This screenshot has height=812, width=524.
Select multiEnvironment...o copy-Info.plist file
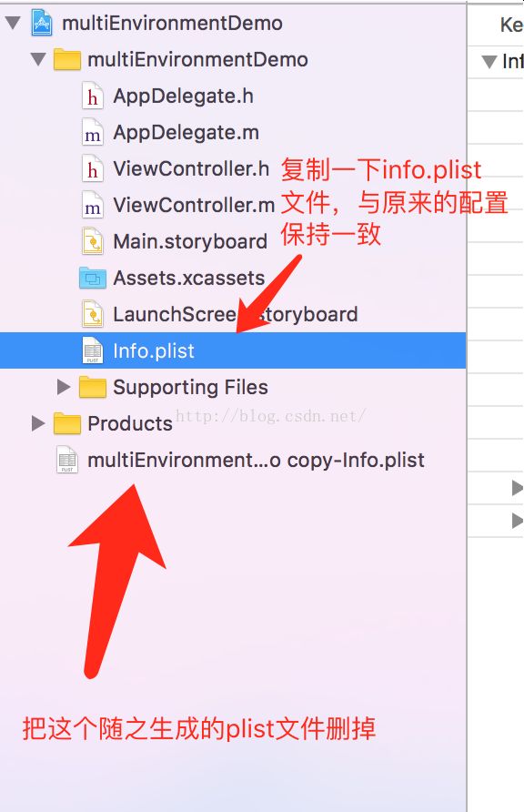tap(256, 460)
